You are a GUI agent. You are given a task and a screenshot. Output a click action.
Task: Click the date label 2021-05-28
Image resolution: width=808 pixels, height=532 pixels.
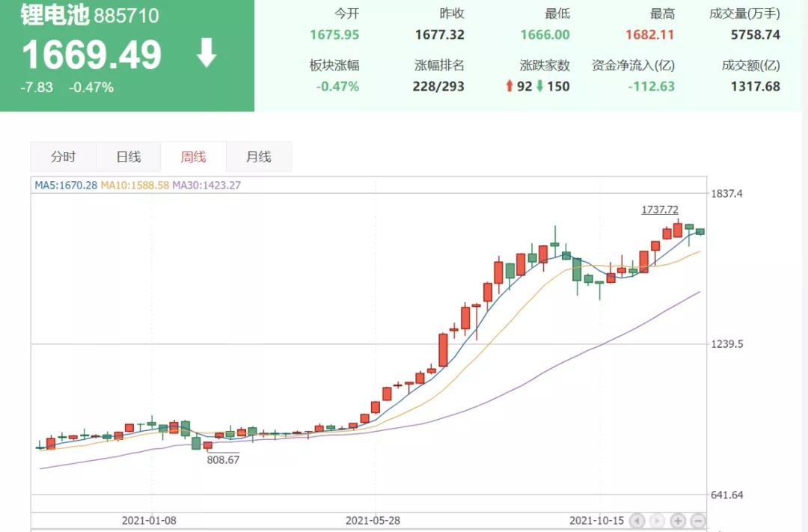tap(373, 520)
